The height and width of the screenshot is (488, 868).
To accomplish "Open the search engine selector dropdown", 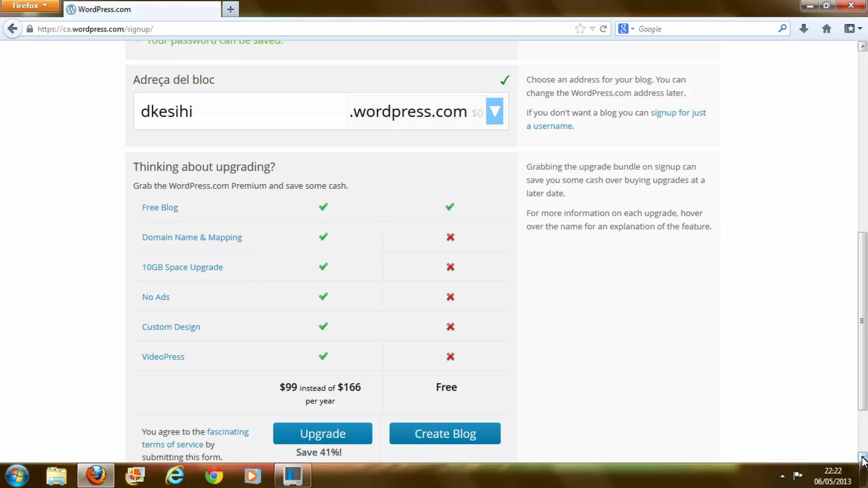I will click(x=626, y=29).
